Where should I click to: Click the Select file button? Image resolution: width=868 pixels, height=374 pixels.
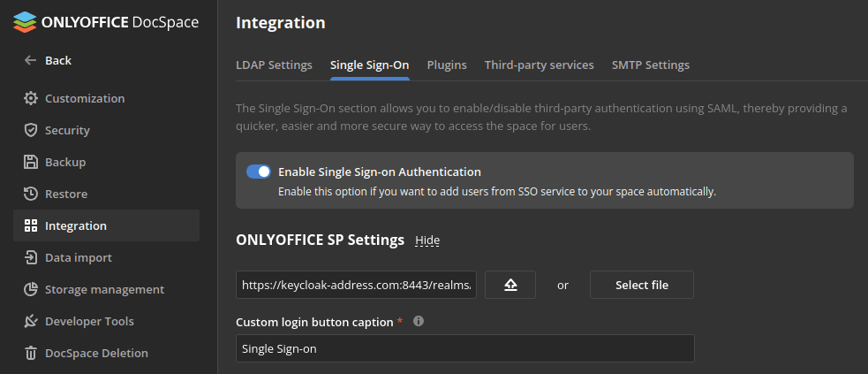642,285
